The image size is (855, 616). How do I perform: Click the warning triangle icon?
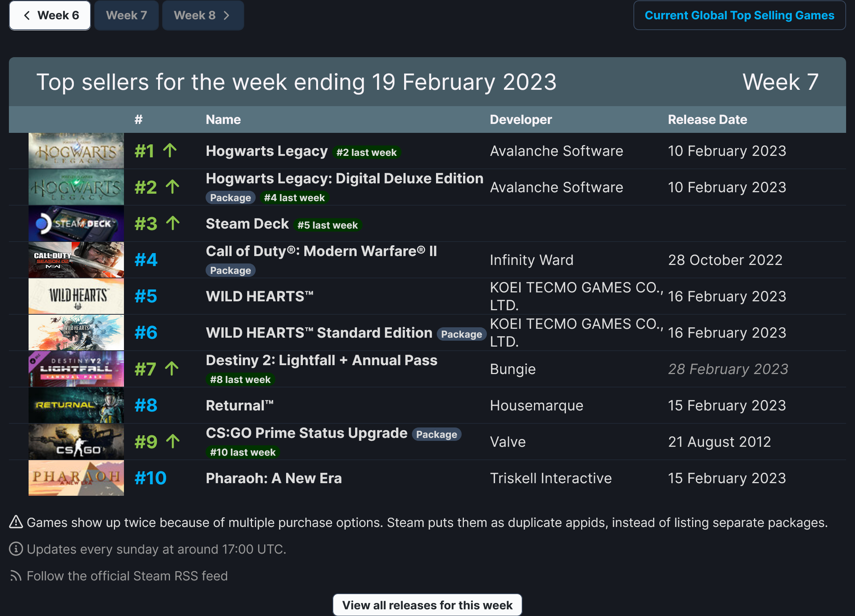(x=16, y=522)
